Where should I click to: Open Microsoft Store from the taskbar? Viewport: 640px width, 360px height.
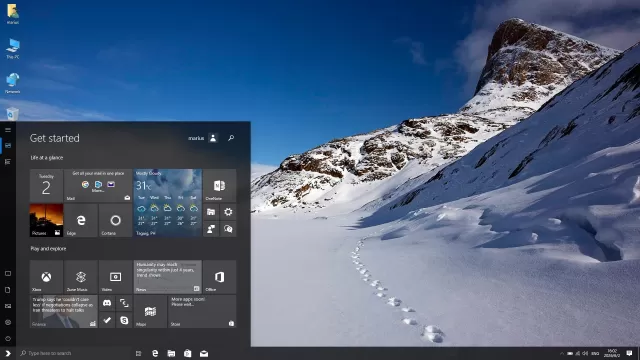tap(188, 353)
